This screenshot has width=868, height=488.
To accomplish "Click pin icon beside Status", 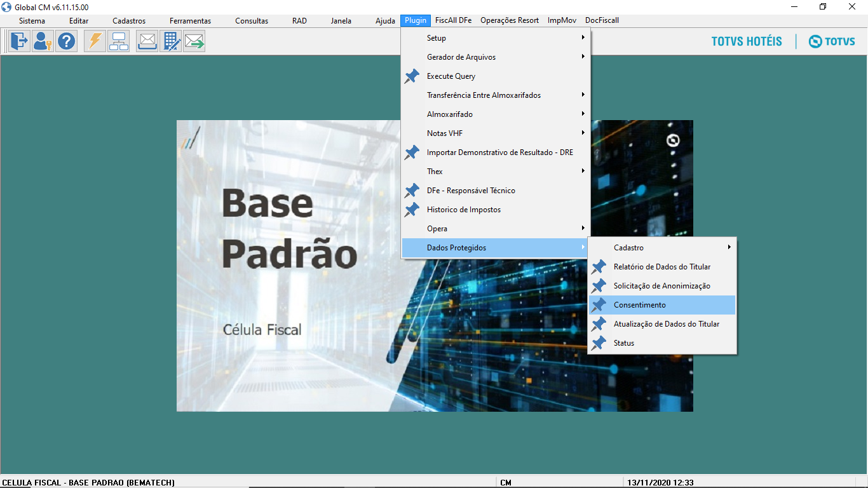I will tap(599, 343).
